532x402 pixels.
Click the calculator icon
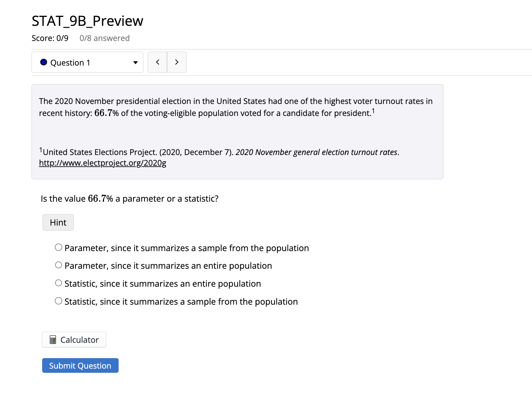tap(53, 340)
